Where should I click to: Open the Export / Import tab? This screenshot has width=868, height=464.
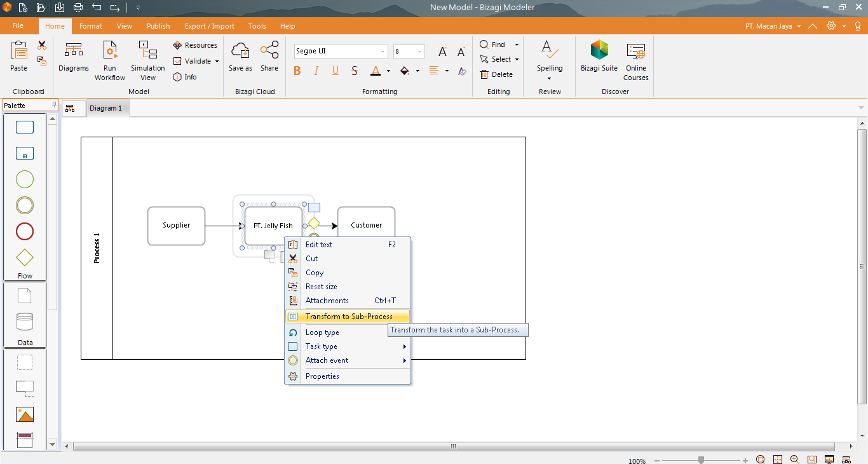pyautogui.click(x=210, y=26)
